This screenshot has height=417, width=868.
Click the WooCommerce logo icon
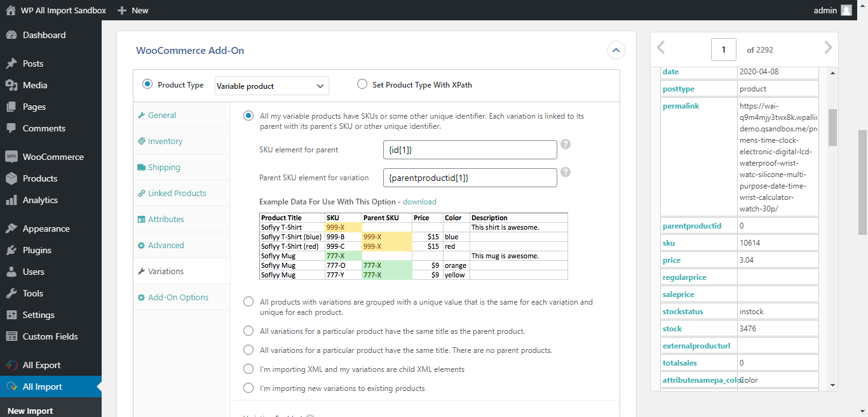point(11,157)
